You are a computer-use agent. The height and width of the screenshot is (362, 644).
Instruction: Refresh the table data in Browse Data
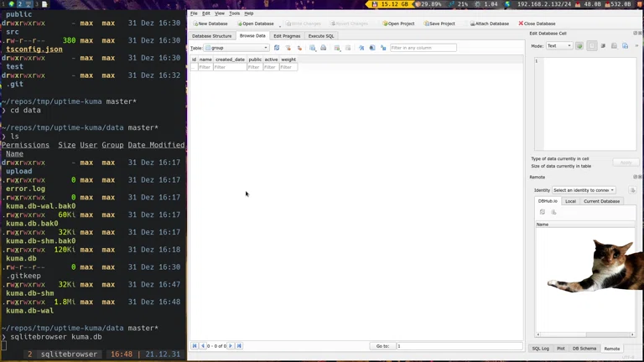coord(277,48)
